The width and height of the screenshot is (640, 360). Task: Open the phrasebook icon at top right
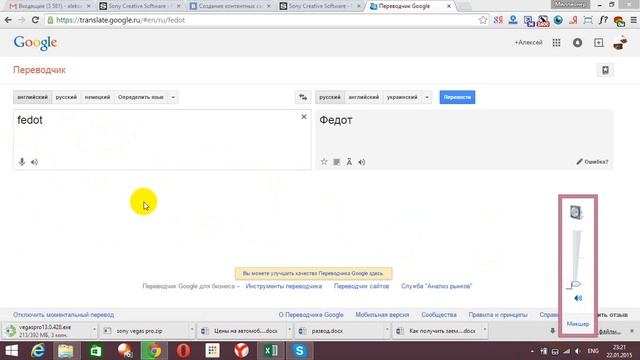tap(605, 70)
